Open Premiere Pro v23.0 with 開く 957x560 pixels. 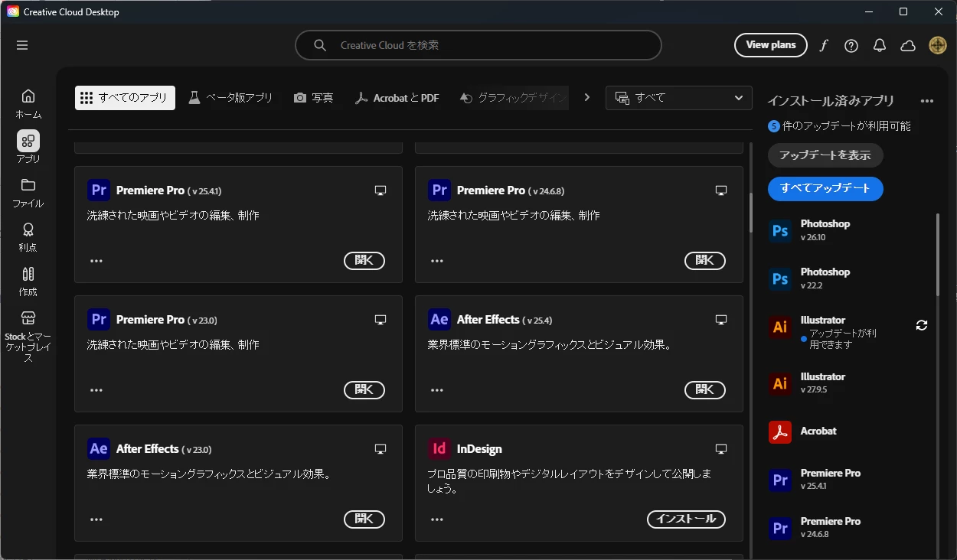click(x=364, y=390)
